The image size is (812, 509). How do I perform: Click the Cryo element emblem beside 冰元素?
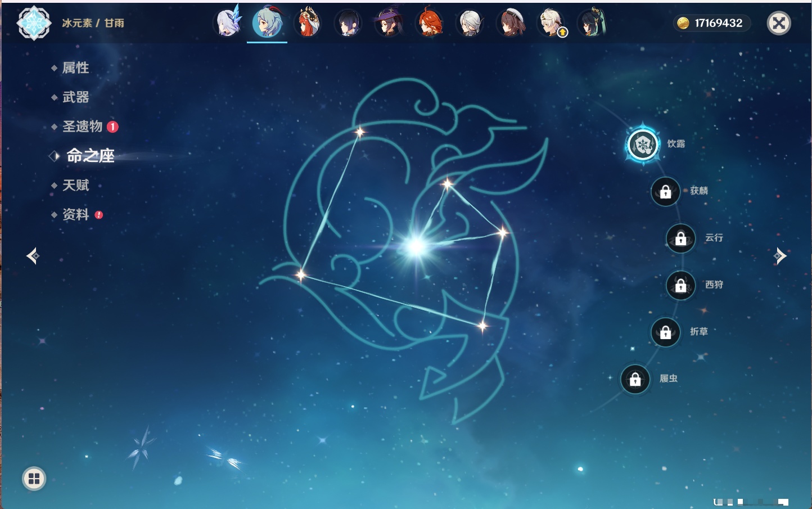point(34,23)
